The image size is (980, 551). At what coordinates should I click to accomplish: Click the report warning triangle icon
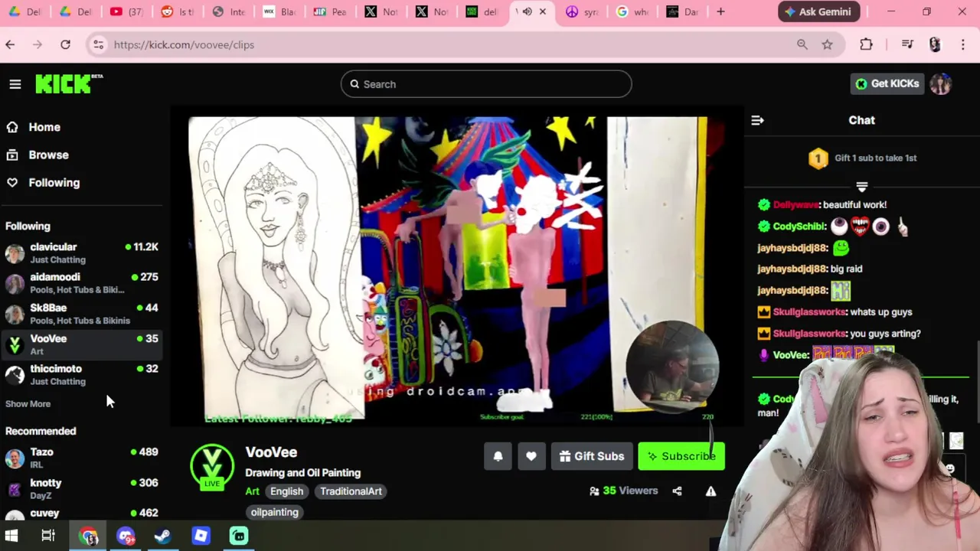coord(710,491)
